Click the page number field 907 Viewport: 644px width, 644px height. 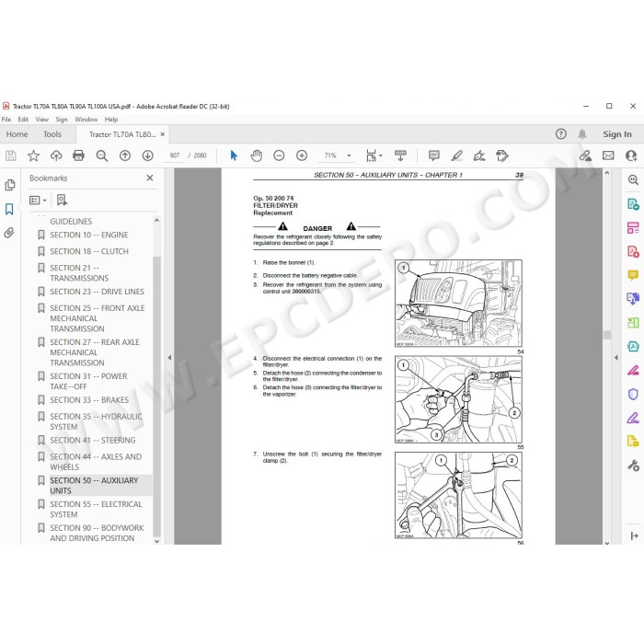click(175, 155)
